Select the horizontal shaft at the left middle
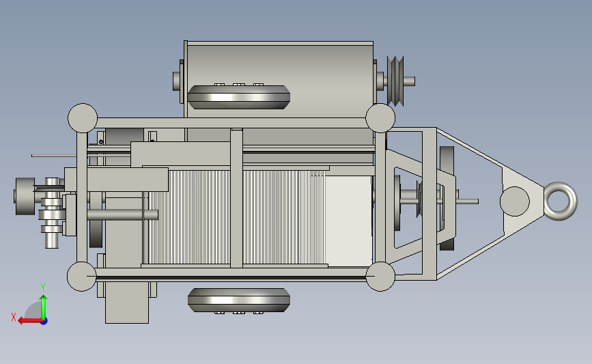The image size is (592, 364). 123,215
